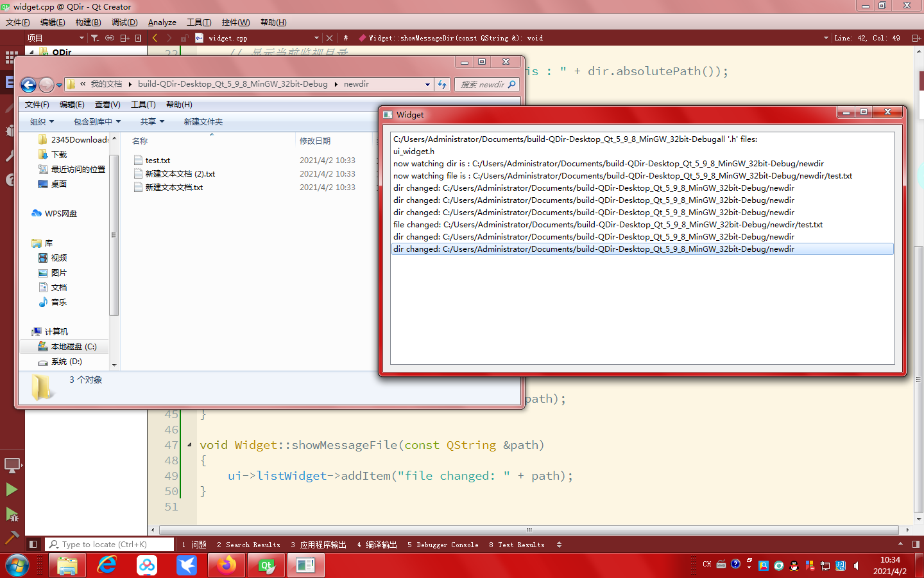Open the kit selector monitor icon
The height and width of the screenshot is (578, 924).
tap(11, 464)
